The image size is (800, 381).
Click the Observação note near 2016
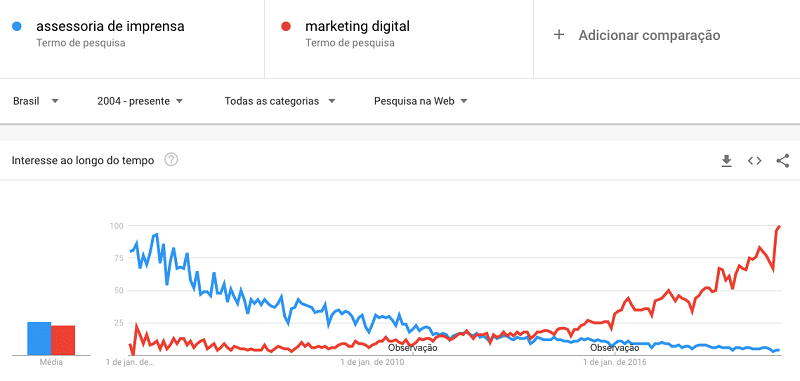coord(615,348)
